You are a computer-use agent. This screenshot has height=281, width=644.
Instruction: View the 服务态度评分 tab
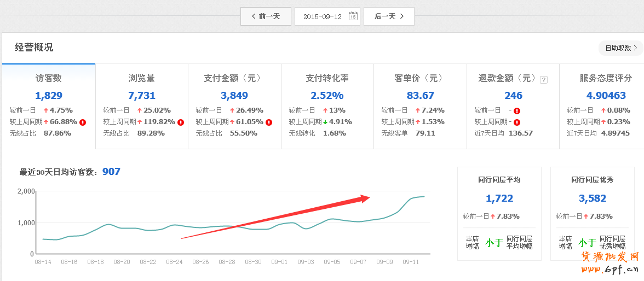(x=606, y=78)
